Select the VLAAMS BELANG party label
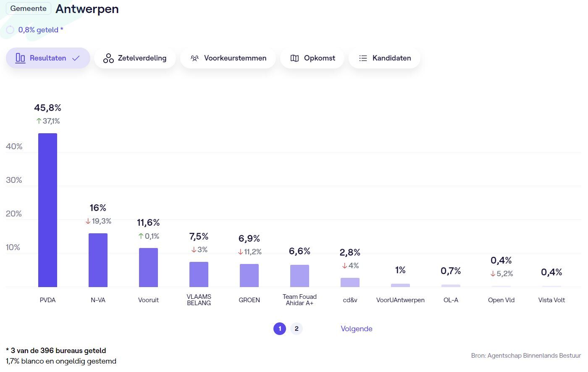Image resolution: width=588 pixels, height=372 pixels. [x=199, y=300]
